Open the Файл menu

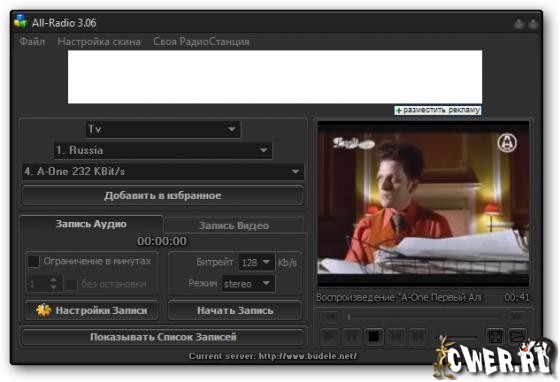click(x=32, y=42)
